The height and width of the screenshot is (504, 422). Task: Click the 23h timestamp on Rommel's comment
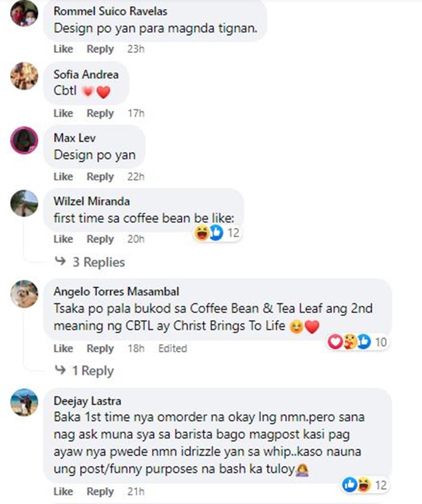coord(136,49)
